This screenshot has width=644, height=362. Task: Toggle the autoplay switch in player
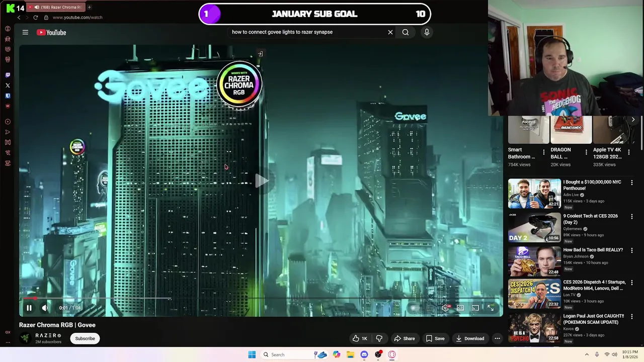pyautogui.click(x=414, y=308)
